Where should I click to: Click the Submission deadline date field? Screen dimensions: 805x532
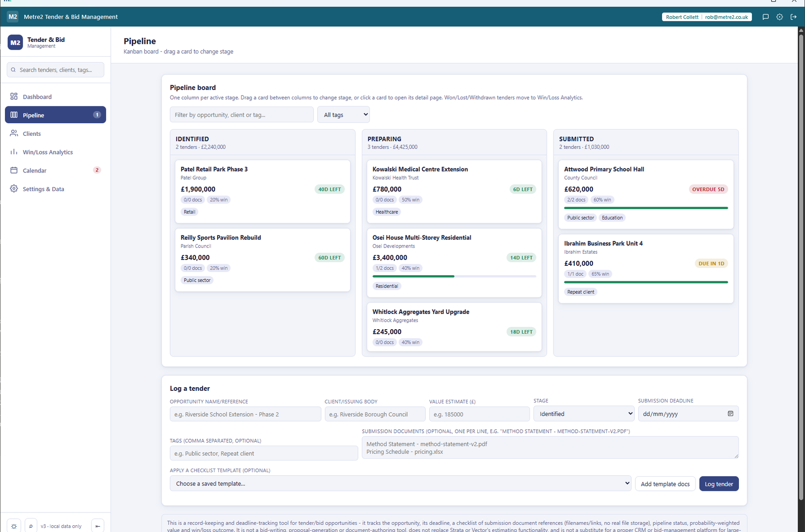click(688, 414)
